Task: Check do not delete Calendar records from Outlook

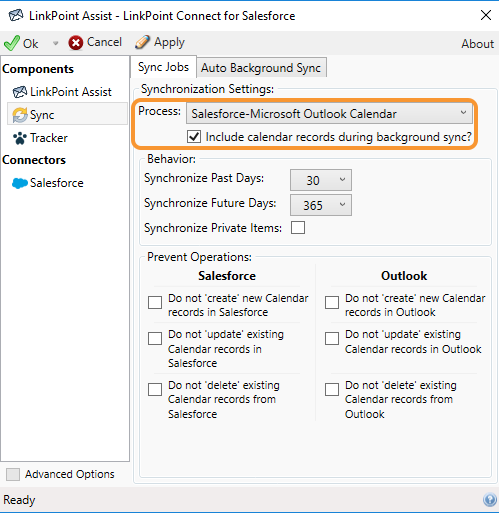Action: point(332,389)
